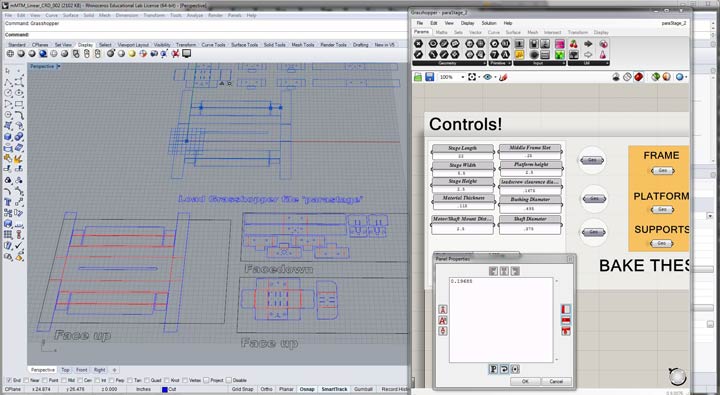The image size is (720, 395).
Task: Click the Material Thickness slider in Controls
Action: pyautogui.click(x=463, y=202)
